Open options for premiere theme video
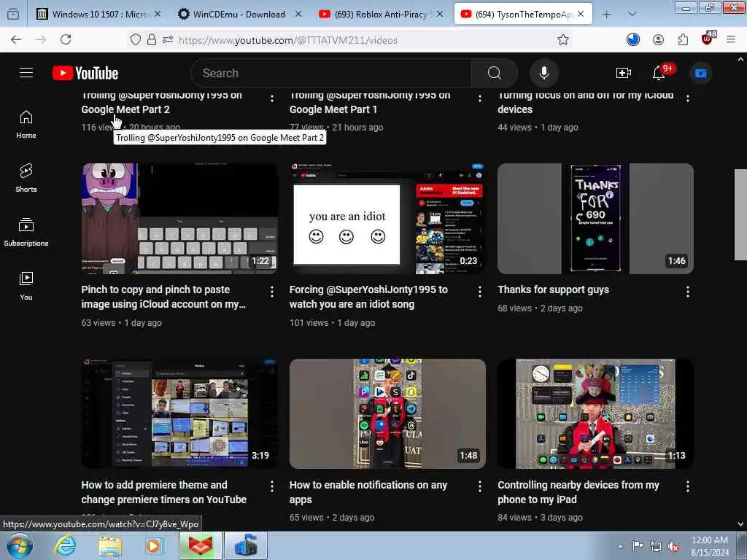 tap(271, 486)
